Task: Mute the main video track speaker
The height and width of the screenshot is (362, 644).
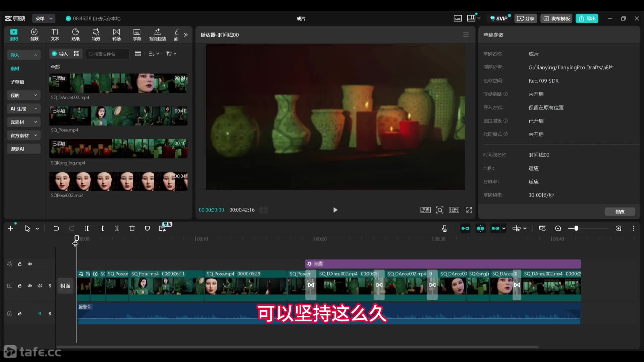Action: pyautogui.click(x=40, y=286)
